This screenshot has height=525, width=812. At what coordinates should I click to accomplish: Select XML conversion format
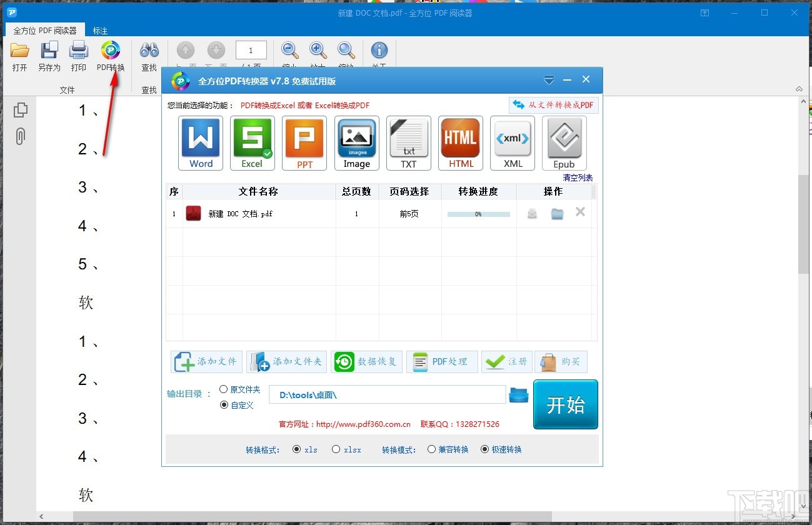513,143
